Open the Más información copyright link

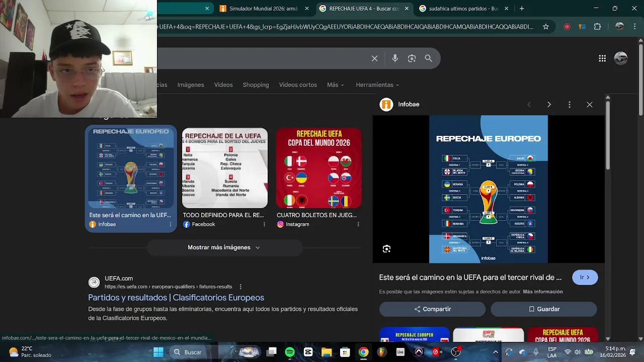[x=543, y=292]
